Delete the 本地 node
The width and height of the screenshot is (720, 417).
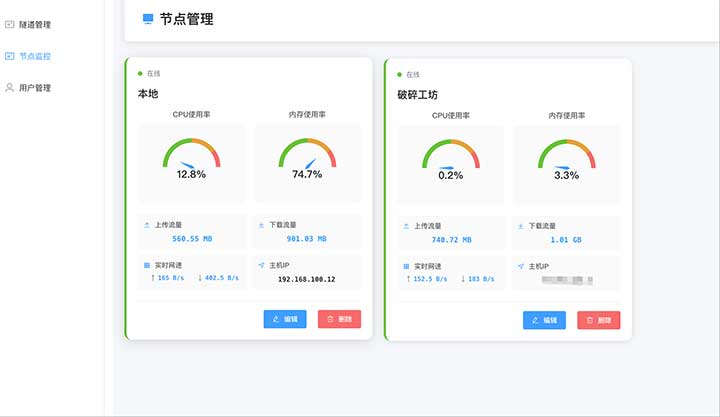click(x=339, y=319)
